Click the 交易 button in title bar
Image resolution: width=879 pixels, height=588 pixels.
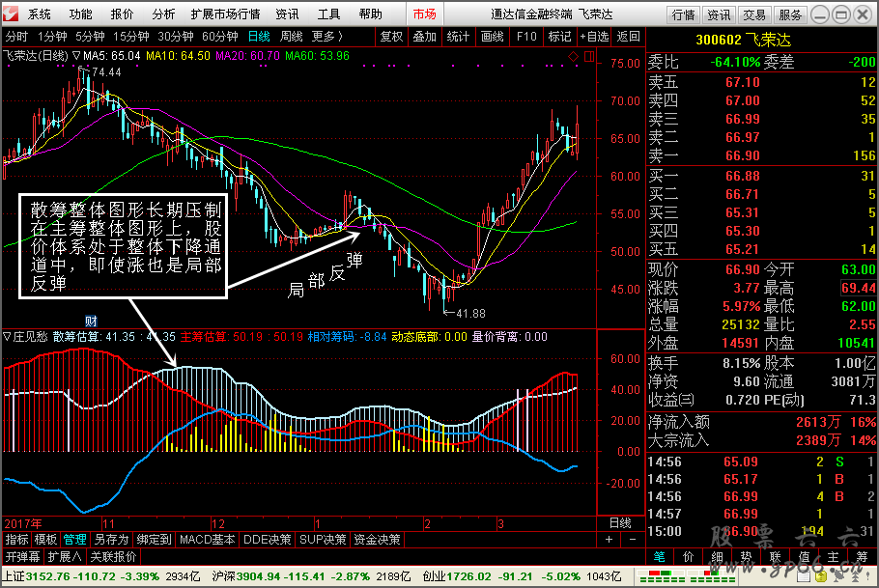(x=754, y=15)
